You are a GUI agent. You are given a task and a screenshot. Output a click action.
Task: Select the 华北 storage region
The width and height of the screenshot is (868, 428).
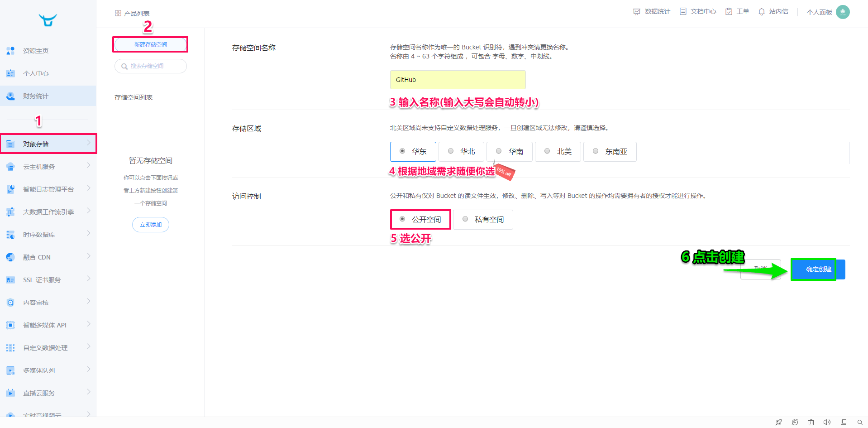click(462, 152)
